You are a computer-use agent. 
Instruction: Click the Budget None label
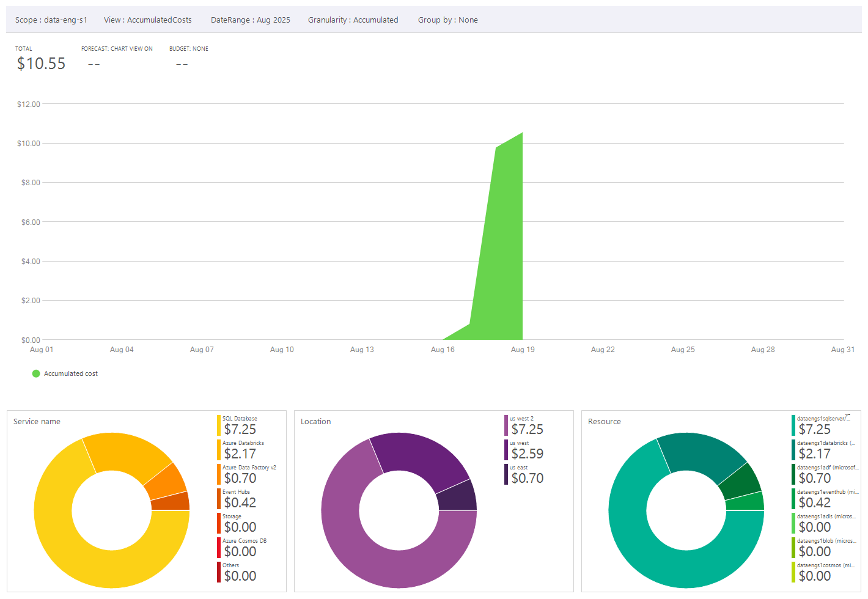[189, 49]
